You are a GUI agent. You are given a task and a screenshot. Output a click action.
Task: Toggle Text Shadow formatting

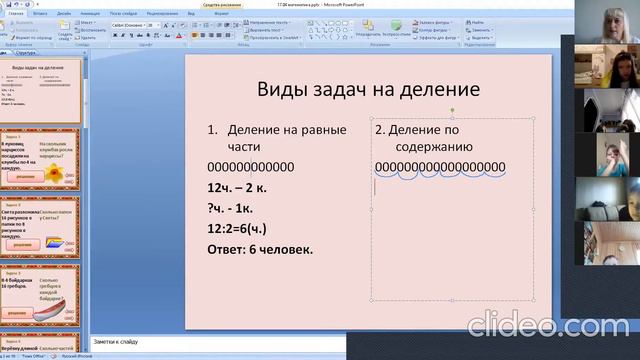(x=148, y=36)
